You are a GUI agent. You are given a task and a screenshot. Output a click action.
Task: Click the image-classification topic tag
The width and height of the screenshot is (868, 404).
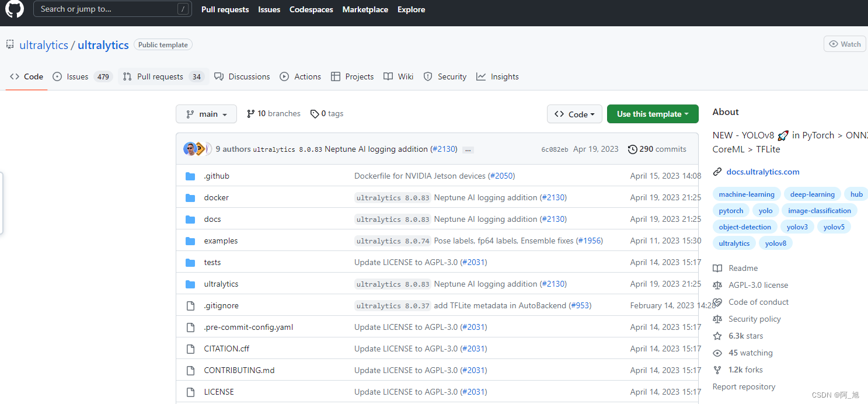pos(820,211)
